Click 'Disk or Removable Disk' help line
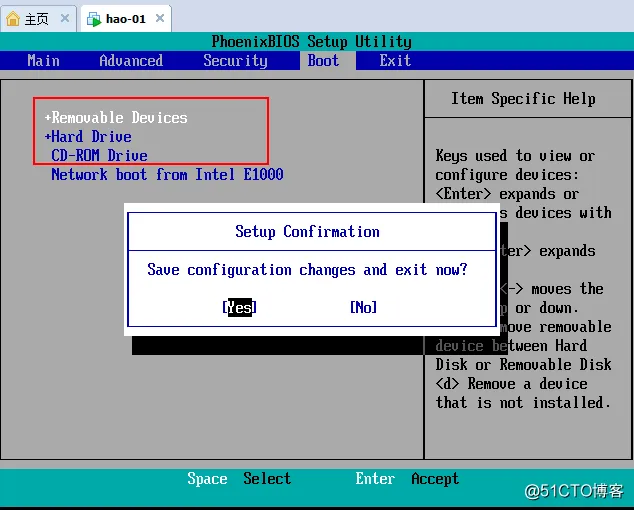634x510 pixels. coord(523,364)
